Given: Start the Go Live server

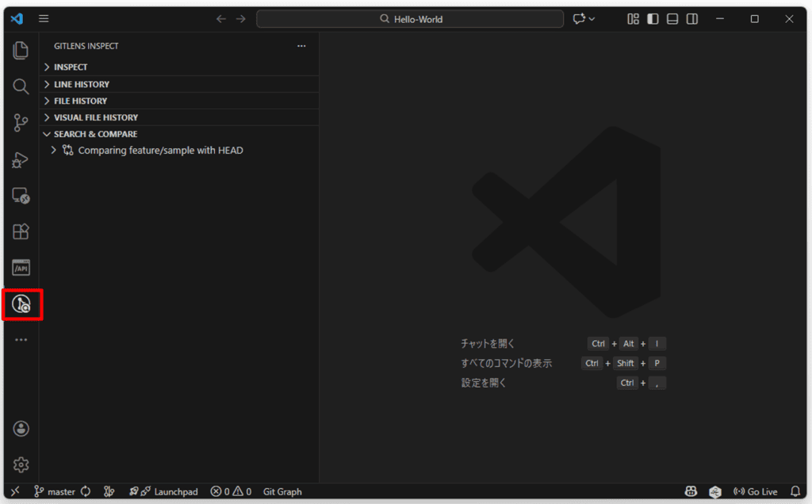Looking at the screenshot, I should tap(757, 491).
